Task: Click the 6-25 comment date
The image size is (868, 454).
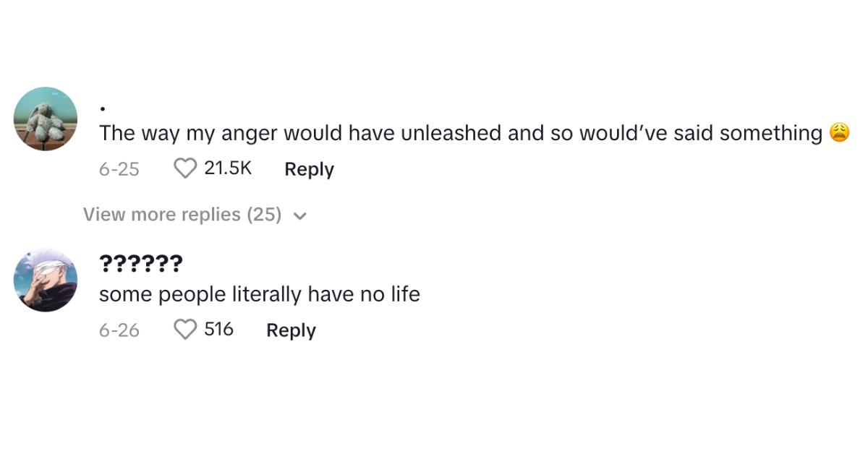Action: [119, 169]
